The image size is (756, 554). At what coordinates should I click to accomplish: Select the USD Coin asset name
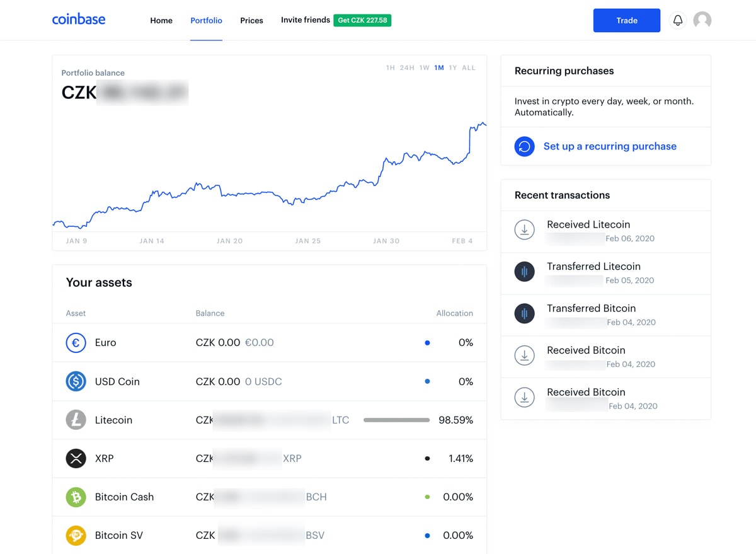[x=117, y=381]
